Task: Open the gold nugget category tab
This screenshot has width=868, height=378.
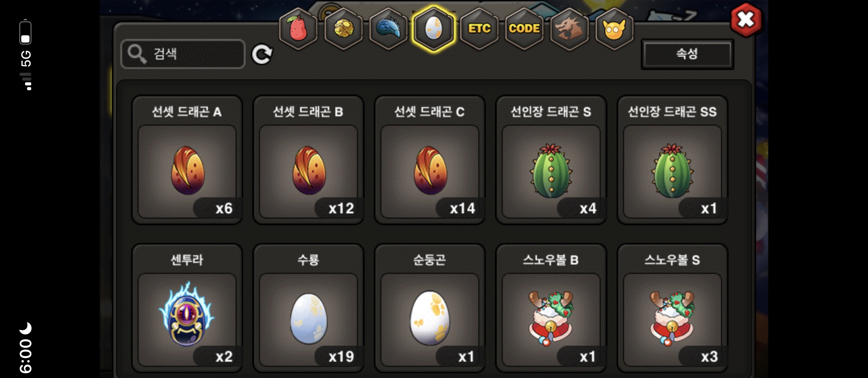Action: pyautogui.click(x=343, y=29)
